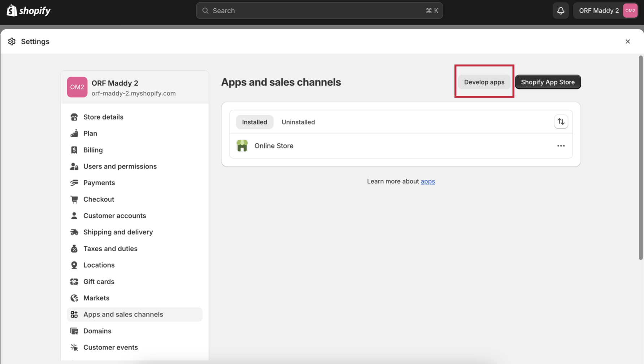Viewport: 644px width, 364px height.
Task: Click the Plan icon in sidebar
Action: (x=74, y=133)
